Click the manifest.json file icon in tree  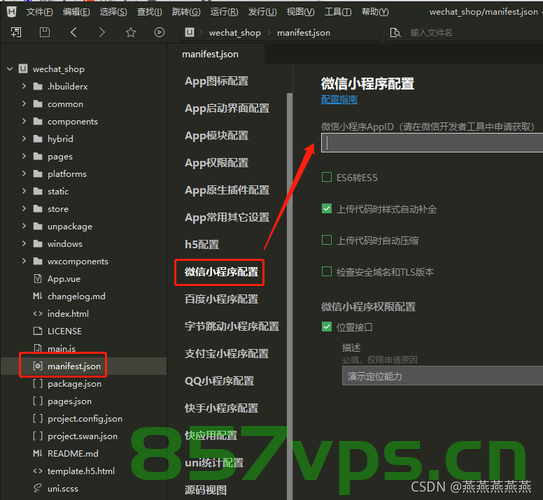point(37,366)
